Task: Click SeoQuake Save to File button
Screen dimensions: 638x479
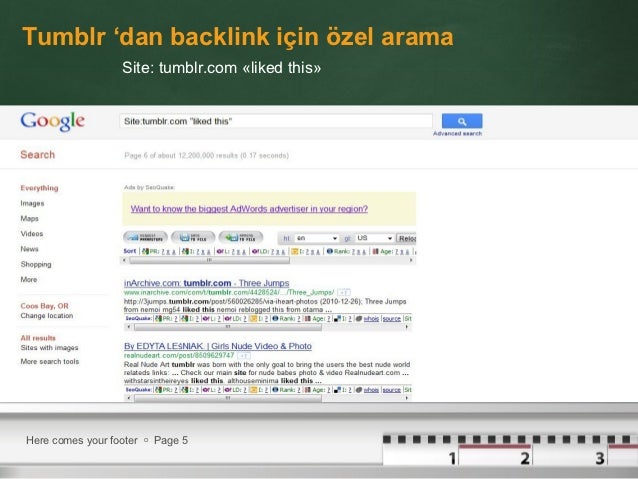Action: [193, 238]
